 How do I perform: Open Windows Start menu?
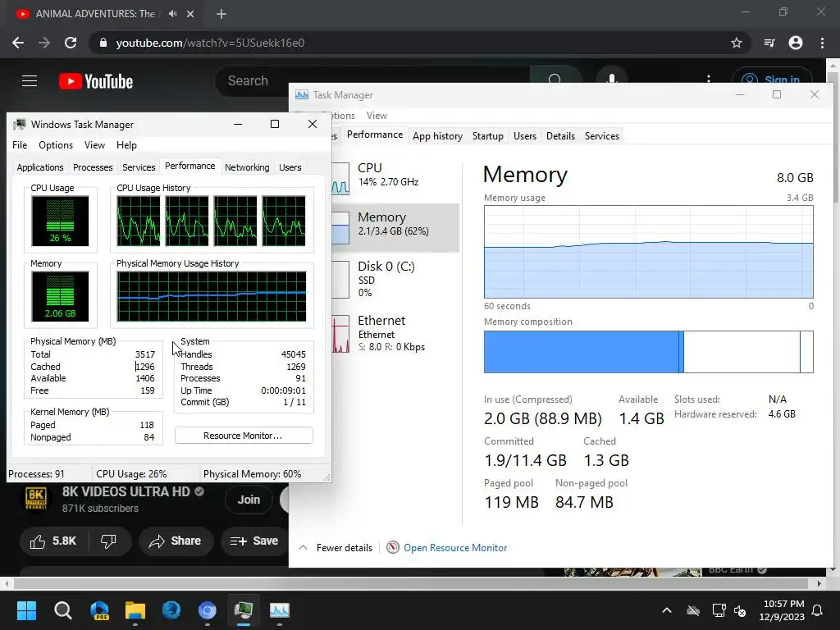[x=26, y=610]
